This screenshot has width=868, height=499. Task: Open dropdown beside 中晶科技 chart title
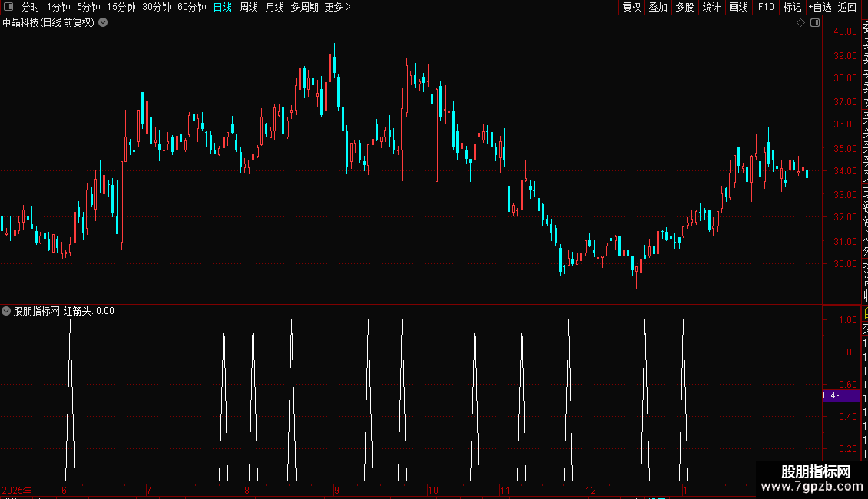click(x=103, y=23)
